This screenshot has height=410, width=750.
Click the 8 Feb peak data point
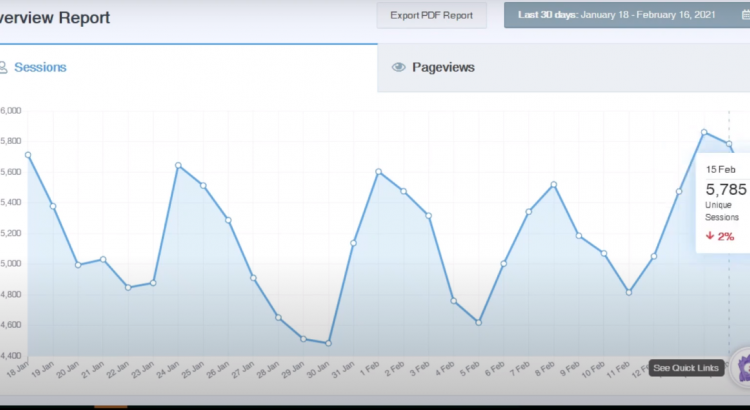pyautogui.click(x=554, y=184)
